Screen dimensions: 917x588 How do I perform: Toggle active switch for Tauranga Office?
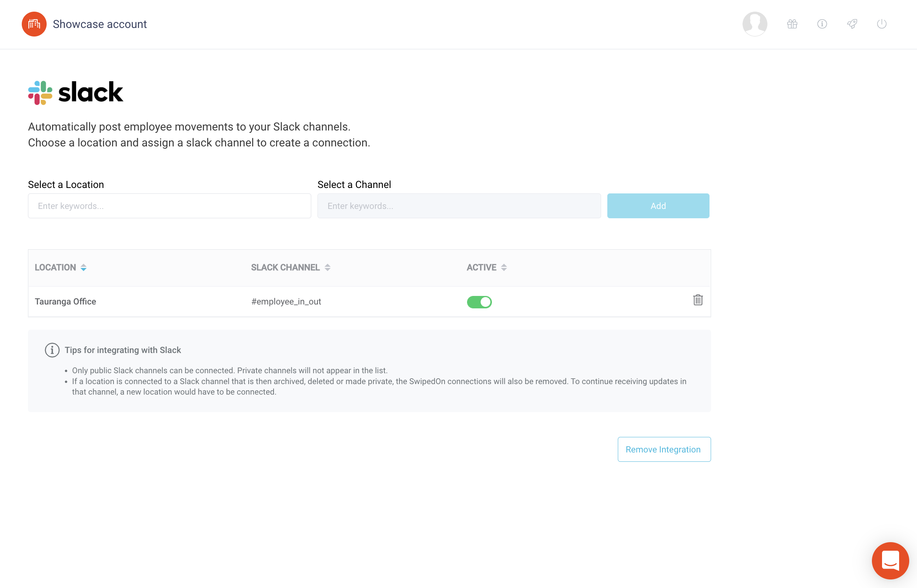479,302
